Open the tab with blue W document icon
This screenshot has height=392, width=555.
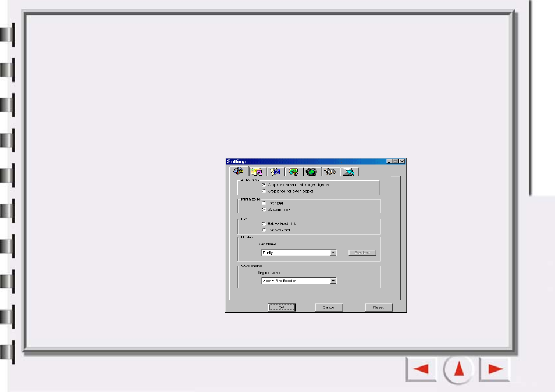tap(275, 172)
